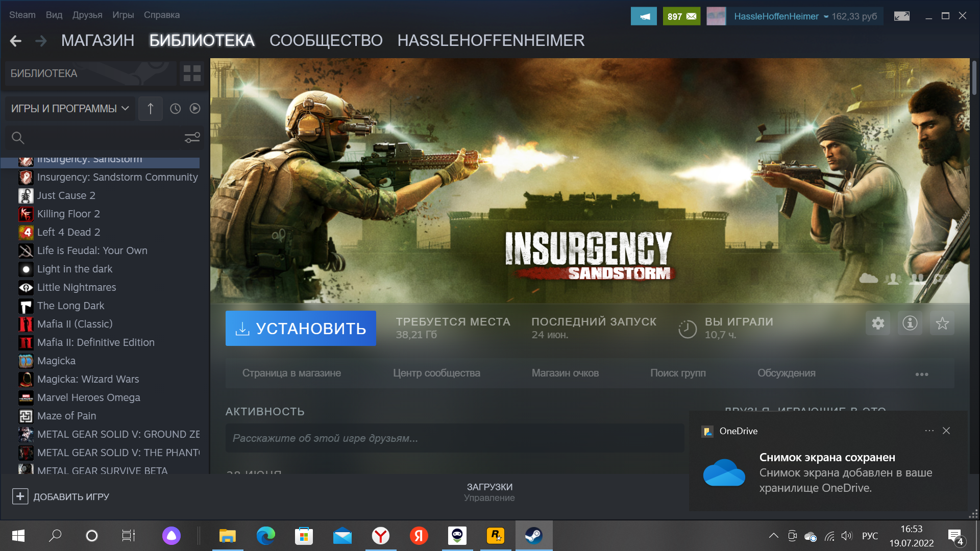Add game to favorites star icon
The height and width of the screenshot is (551, 980).
[x=942, y=323]
